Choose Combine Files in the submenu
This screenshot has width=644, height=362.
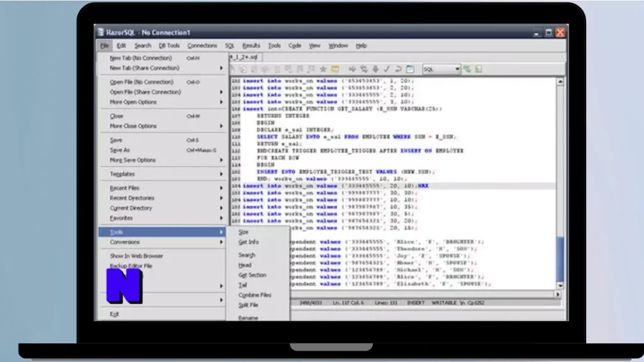click(x=258, y=295)
